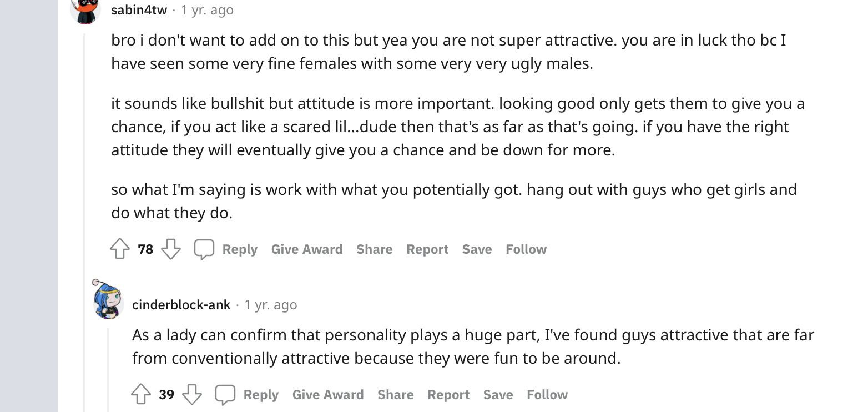Screen dimensions: 868x412
Task: Open the timestamp link beside cinderblock-ank's username
Action: click(271, 305)
